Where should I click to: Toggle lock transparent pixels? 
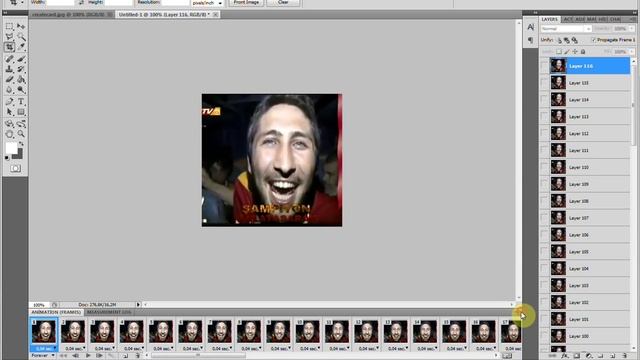(x=559, y=52)
